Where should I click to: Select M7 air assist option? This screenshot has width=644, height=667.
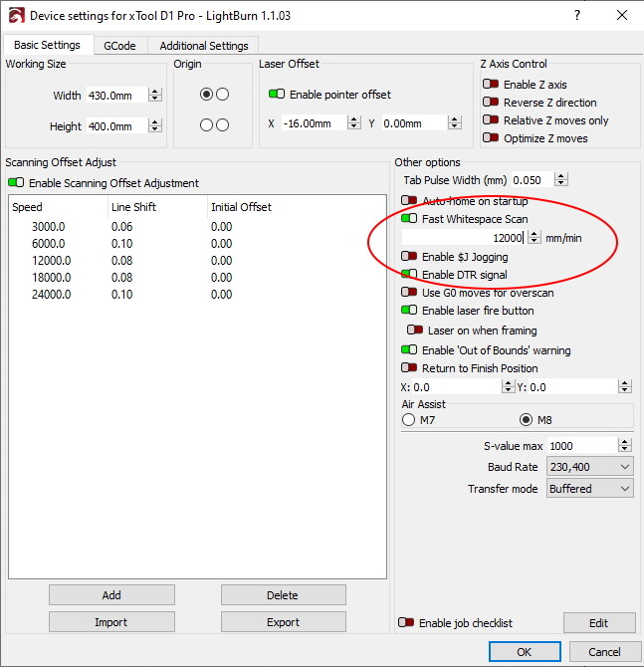408,420
